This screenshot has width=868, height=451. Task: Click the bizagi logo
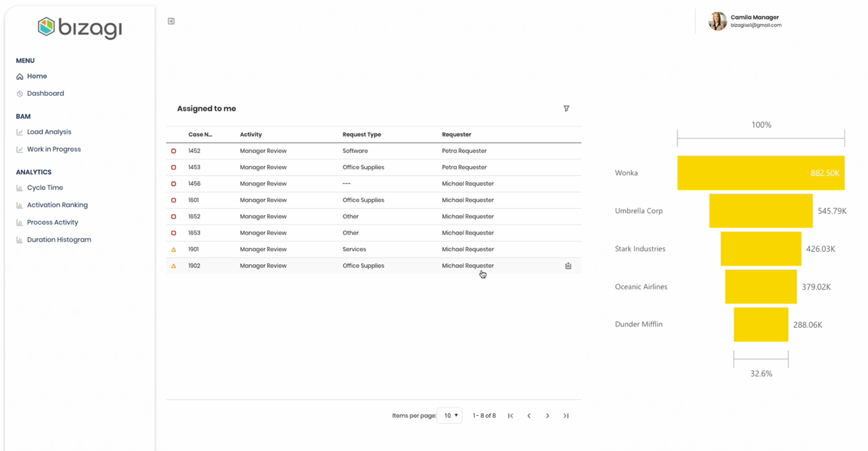80,27
